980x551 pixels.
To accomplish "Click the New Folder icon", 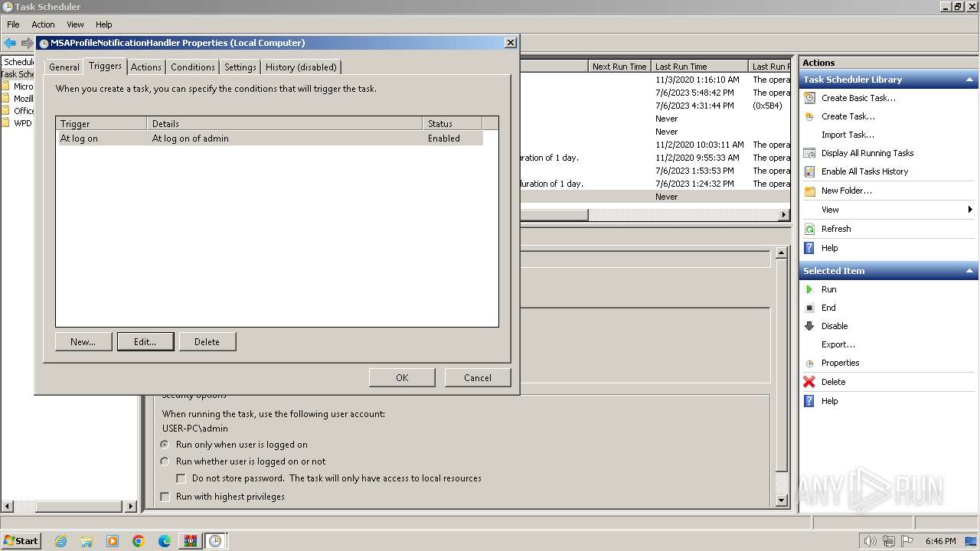I will tap(809, 191).
